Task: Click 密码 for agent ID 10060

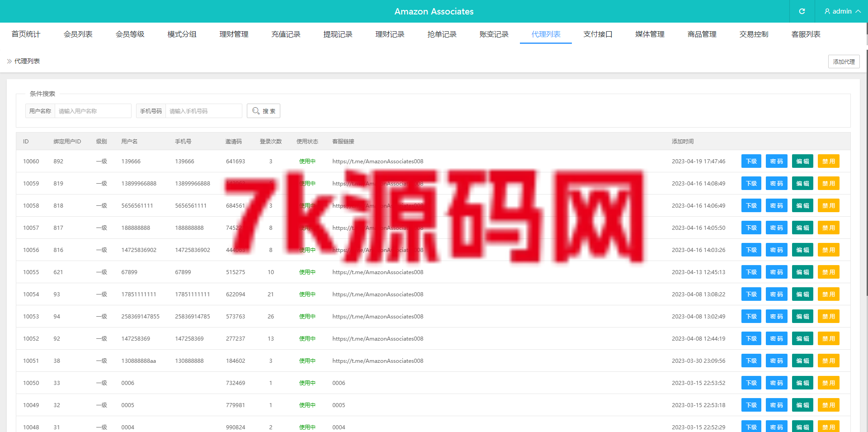Action: click(777, 161)
